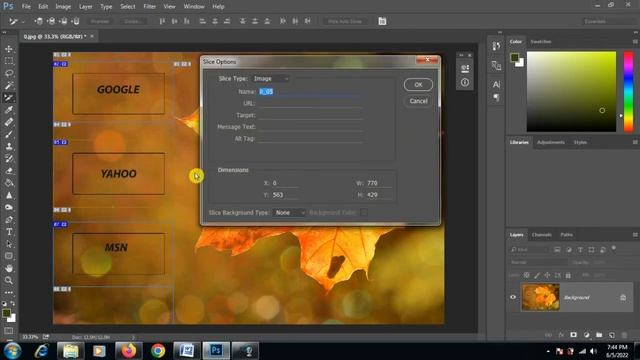Viewport: 640px width, 360px height.
Task: Click the URL input field
Action: pos(311,104)
